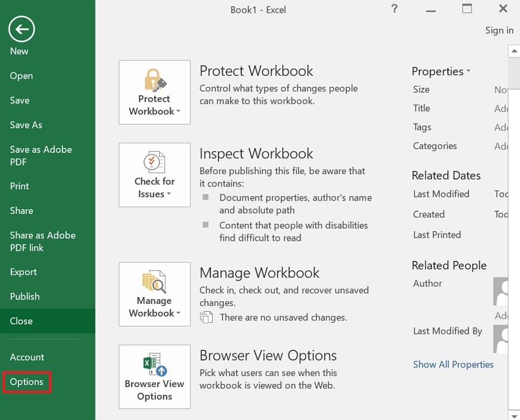
Task: Click Show All Properties link
Action: [x=453, y=364]
